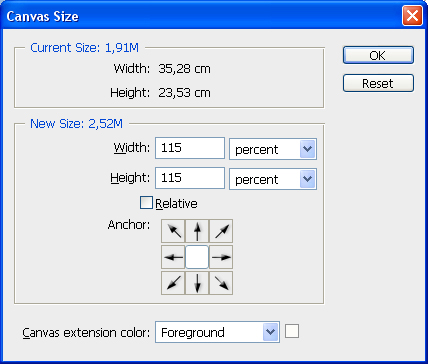This screenshot has width=428, height=364.
Task: Open the Height units percent dropdown
Action: click(x=273, y=179)
